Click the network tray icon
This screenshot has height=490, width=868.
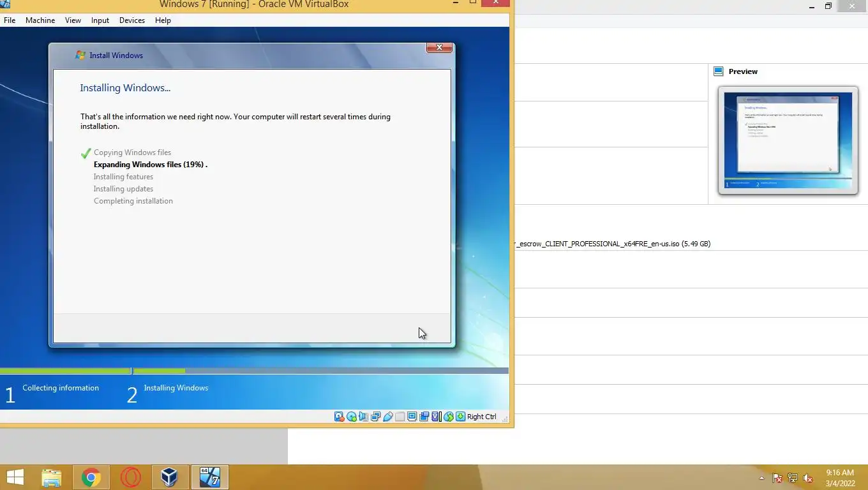(793, 478)
